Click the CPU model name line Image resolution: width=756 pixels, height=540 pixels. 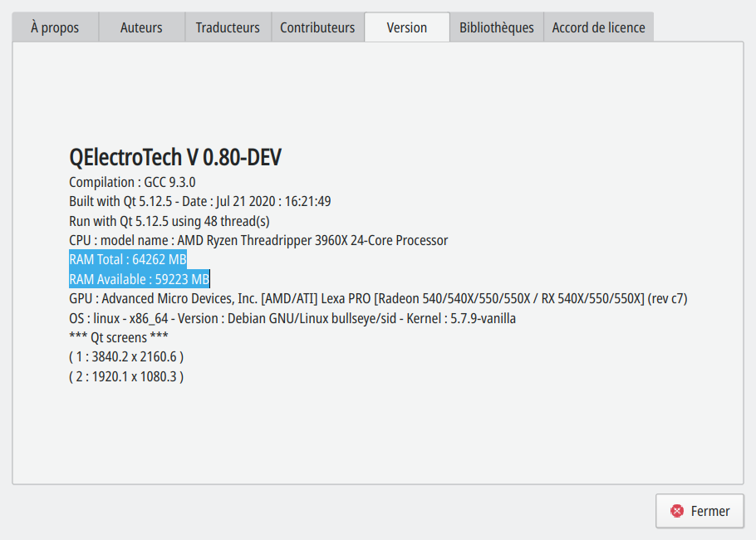[x=258, y=240]
